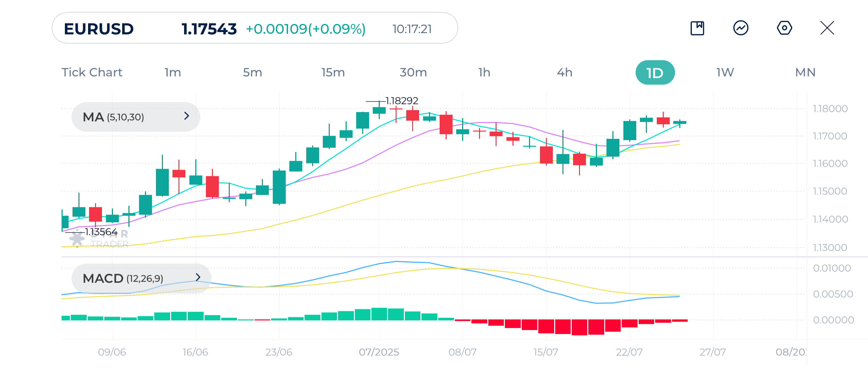
Task: Open the hexagon settings icon
Action: (x=784, y=28)
